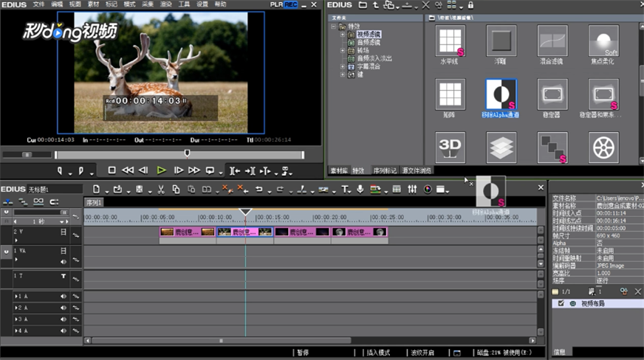
Task: Switch preview to PLR mode
Action: (x=276, y=4)
